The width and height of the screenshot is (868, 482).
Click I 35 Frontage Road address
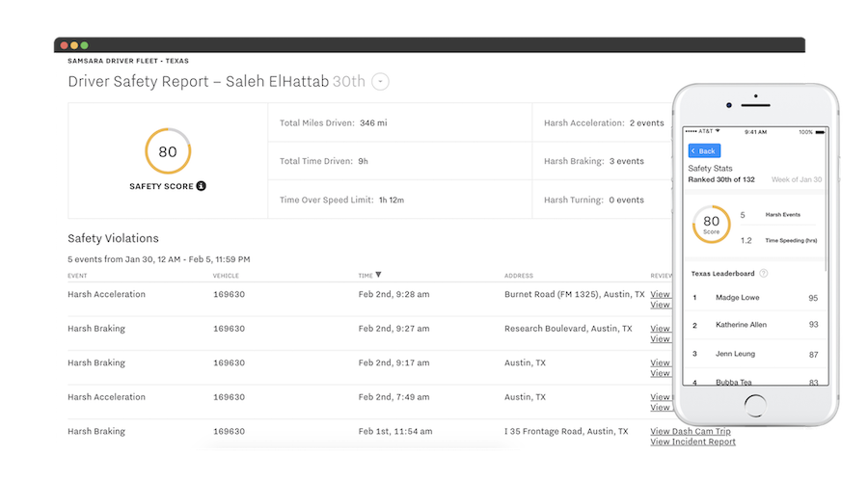click(x=566, y=432)
